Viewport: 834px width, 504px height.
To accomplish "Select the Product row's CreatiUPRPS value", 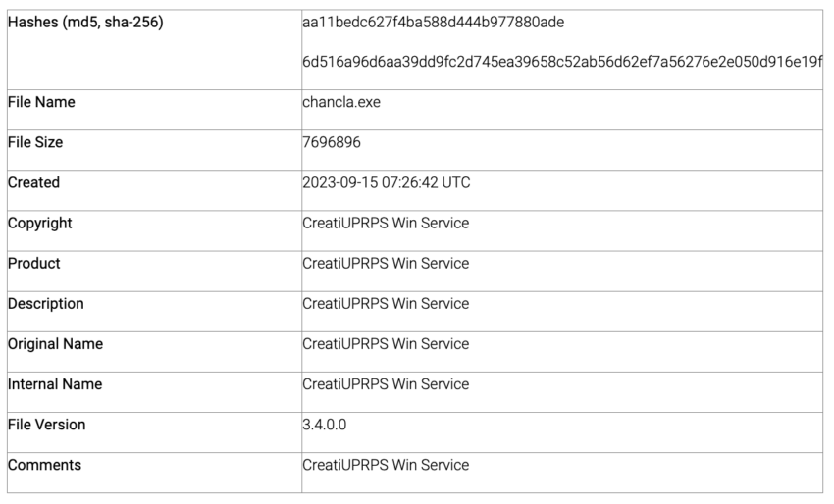I will point(386,264).
